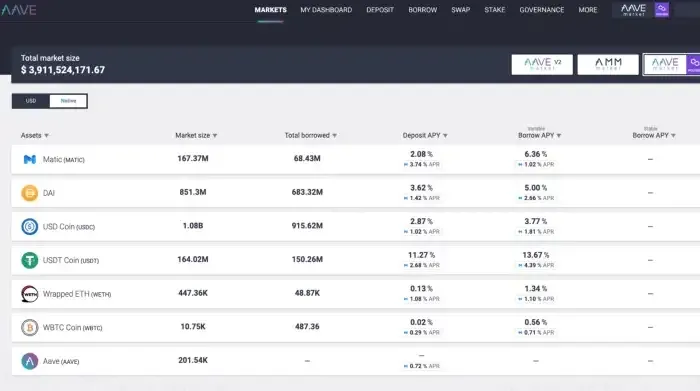Click the Aave token icon
Screen dimensions: 700x391
coord(29,361)
